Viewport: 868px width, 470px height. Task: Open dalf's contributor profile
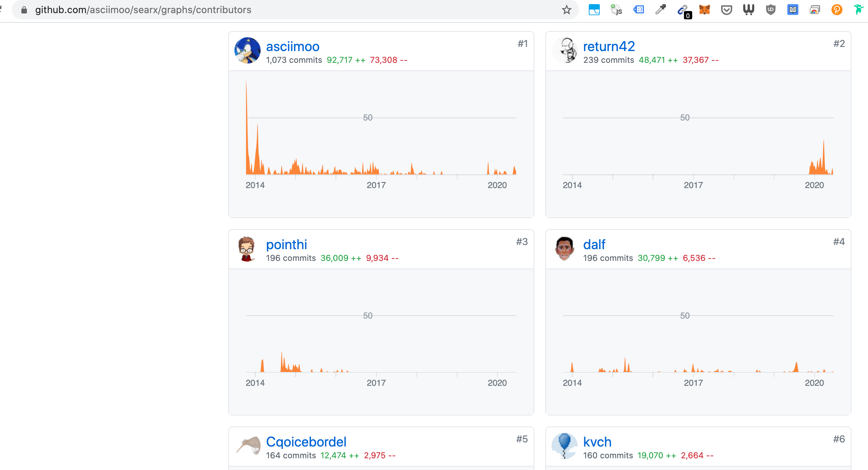pyautogui.click(x=594, y=244)
